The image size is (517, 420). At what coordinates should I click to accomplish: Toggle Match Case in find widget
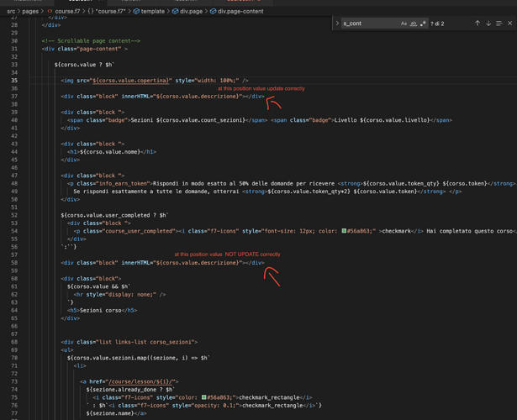click(x=404, y=24)
